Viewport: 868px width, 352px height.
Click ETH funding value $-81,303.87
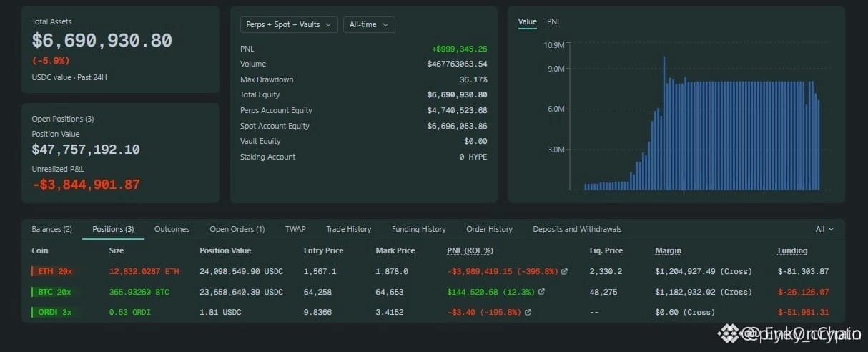[x=803, y=272]
